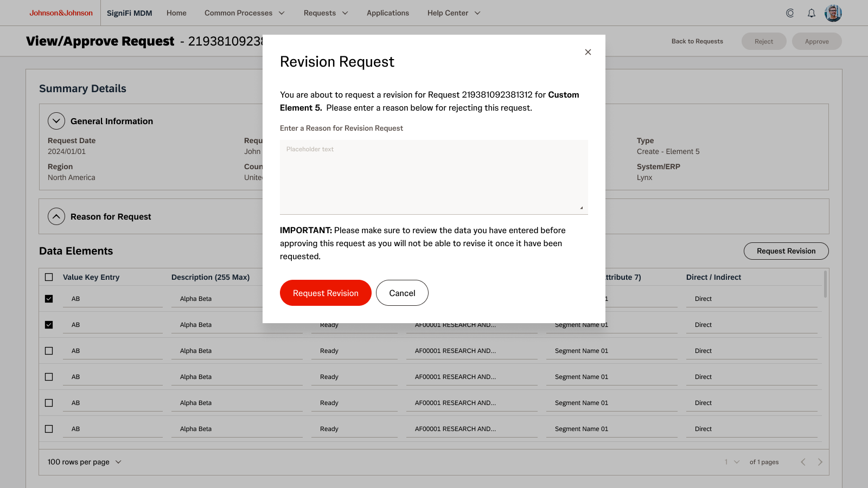Click the circular icon beside the bell
The image size is (868, 488).
(x=790, y=13)
